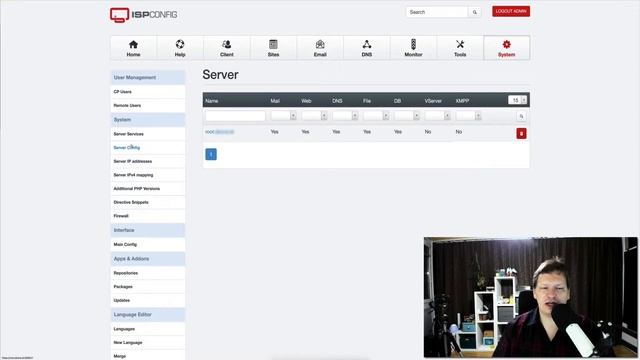Sort by the XMPP column header
This screenshot has height=360, width=640.
click(462, 101)
